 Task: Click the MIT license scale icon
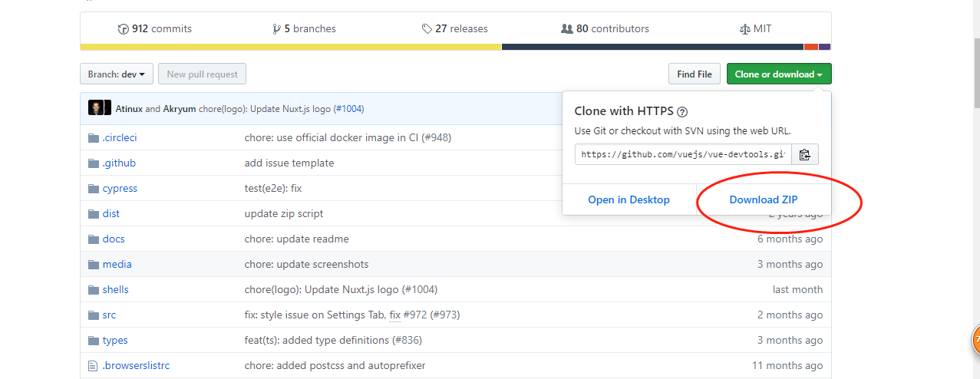click(744, 29)
